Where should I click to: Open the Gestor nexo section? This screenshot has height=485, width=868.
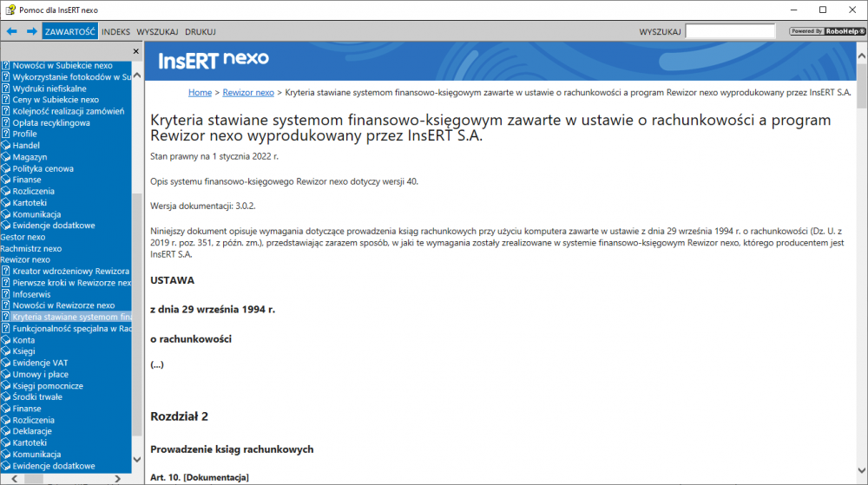click(x=23, y=237)
